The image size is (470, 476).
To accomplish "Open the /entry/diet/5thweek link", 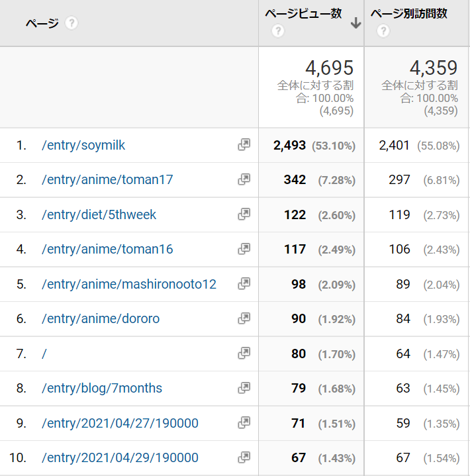I will click(x=99, y=214).
